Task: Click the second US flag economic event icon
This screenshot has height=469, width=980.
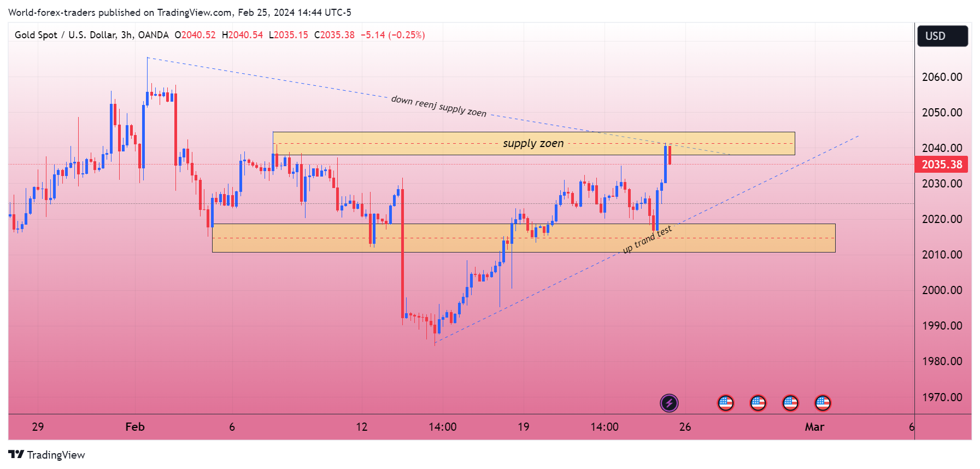Action: click(758, 403)
